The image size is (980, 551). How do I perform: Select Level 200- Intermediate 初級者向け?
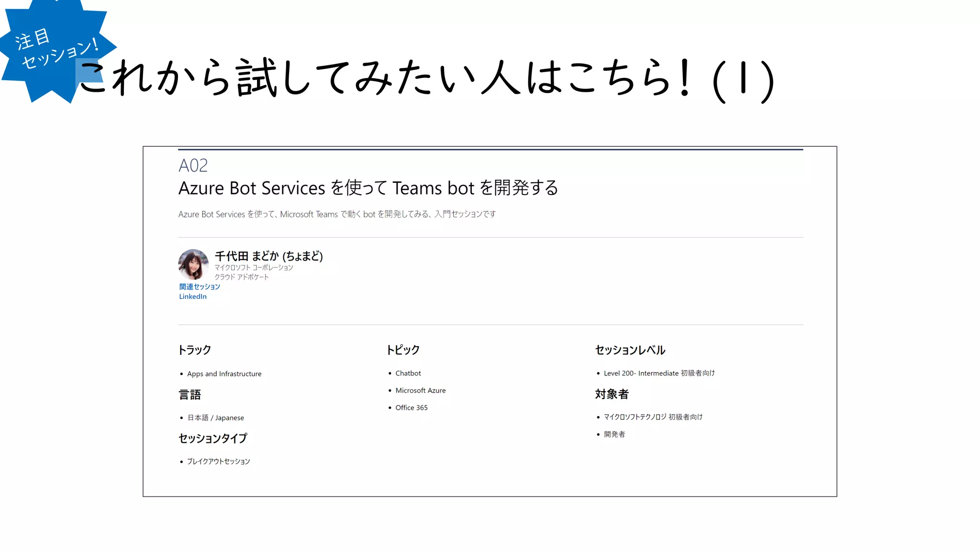point(659,373)
